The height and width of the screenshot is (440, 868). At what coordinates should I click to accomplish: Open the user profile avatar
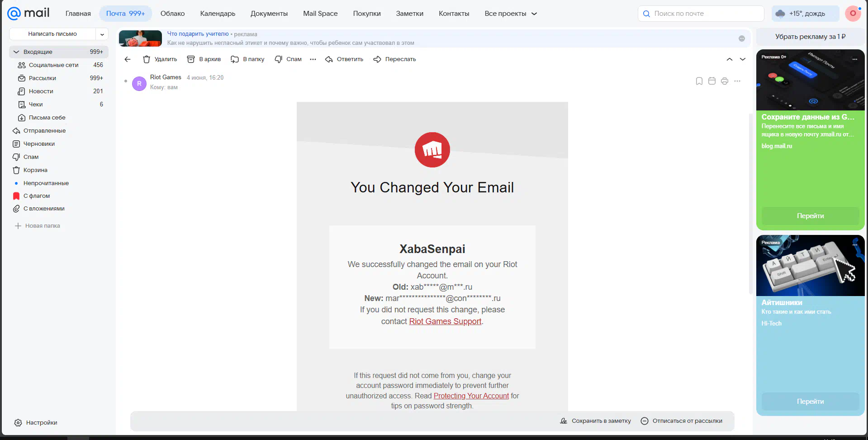coord(853,14)
